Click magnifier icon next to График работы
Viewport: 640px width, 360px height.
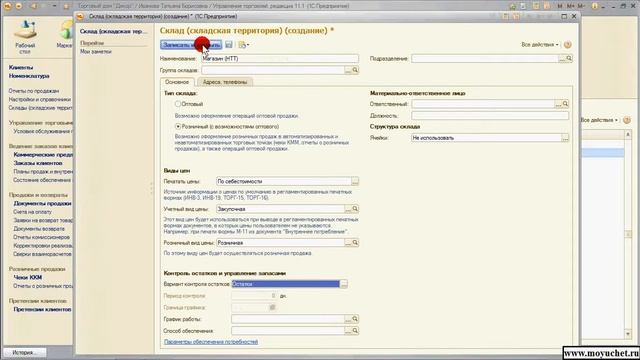pos(355,319)
